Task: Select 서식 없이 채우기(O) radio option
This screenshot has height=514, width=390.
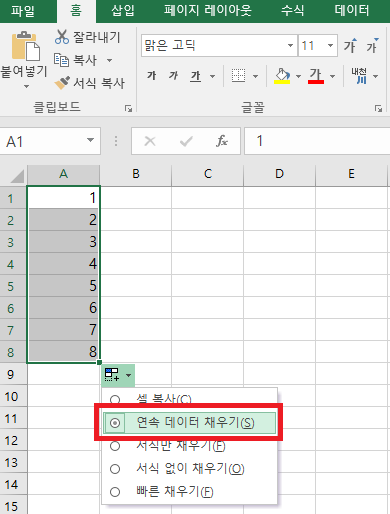Action: 115,469
